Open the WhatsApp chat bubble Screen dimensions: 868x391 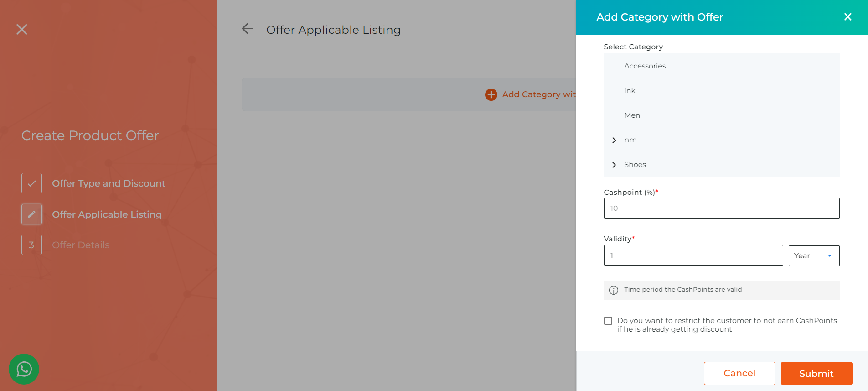pos(24,369)
